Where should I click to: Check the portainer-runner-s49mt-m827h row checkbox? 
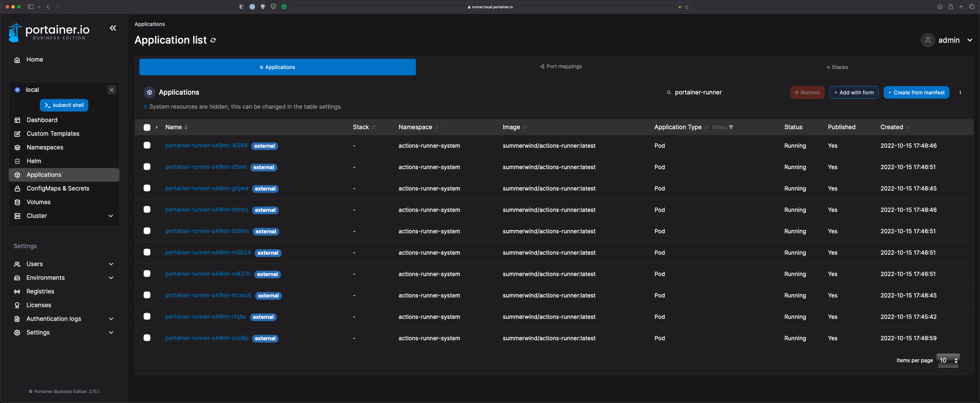click(x=147, y=274)
